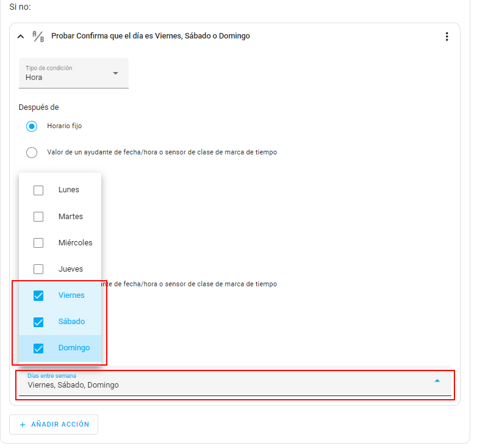The image size is (477, 448).
Task: Select Valor de un ayudante radio under Después de
Action: pos(32,153)
